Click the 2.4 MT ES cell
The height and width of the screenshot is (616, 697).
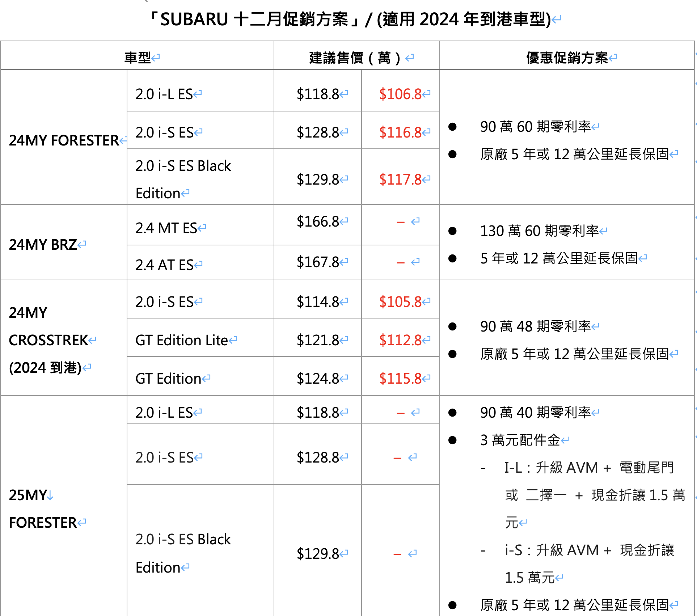pos(166,228)
